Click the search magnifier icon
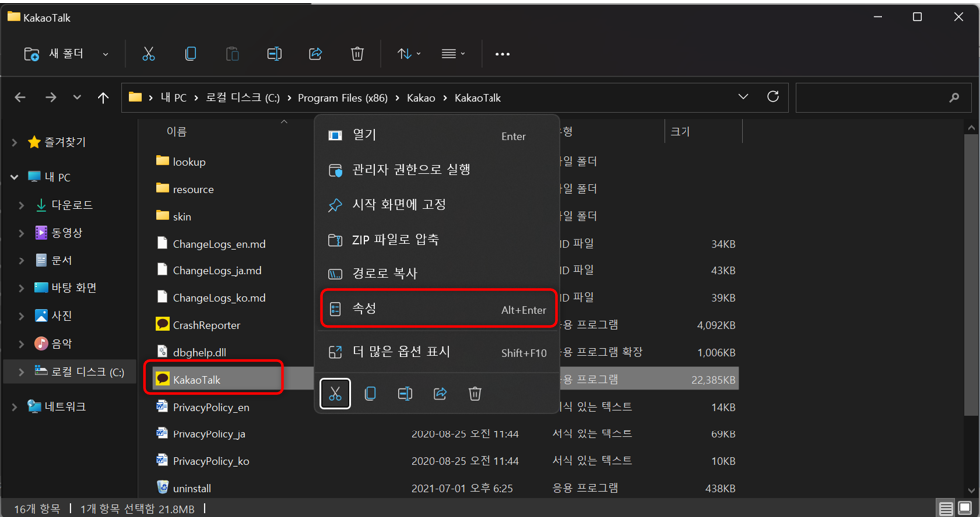Image resolution: width=980 pixels, height=517 pixels. pyautogui.click(x=954, y=98)
